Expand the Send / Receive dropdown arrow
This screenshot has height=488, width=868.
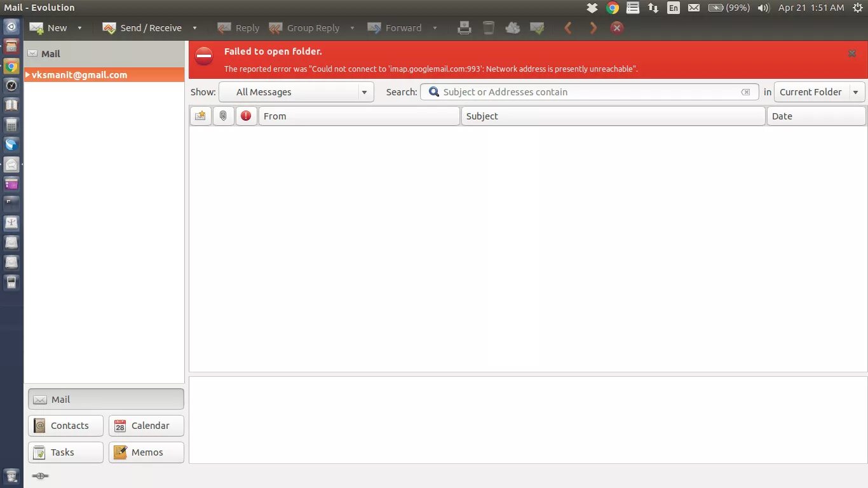point(194,28)
